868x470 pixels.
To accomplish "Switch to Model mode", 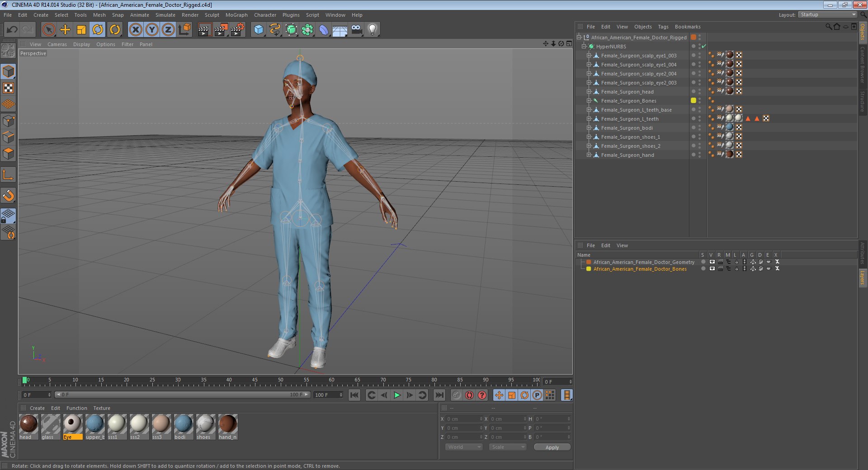I will pos(8,71).
